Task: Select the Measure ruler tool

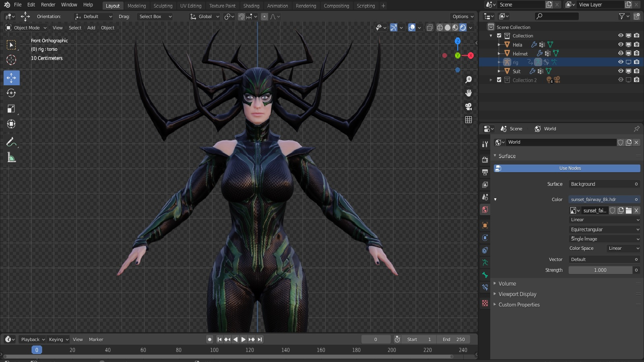Action: (x=11, y=157)
